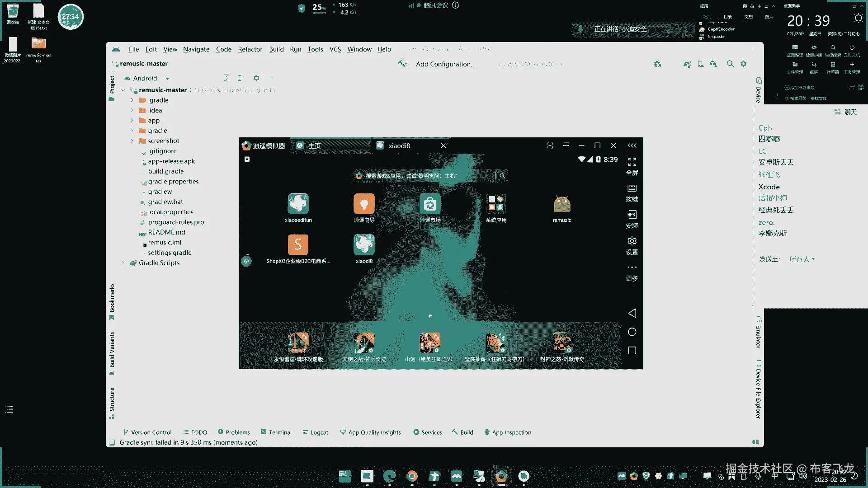Expand the app folder in project tree
The image size is (868, 488).
coord(132,121)
